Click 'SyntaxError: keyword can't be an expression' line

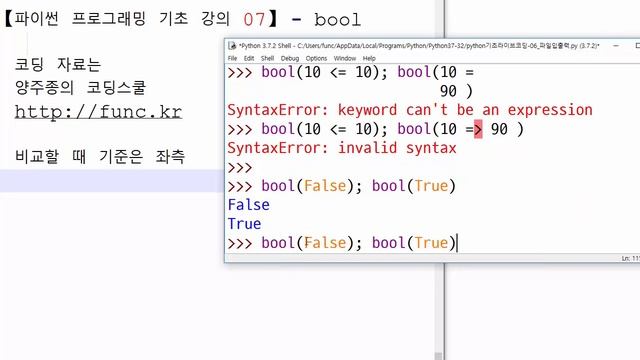pyautogui.click(x=410, y=110)
